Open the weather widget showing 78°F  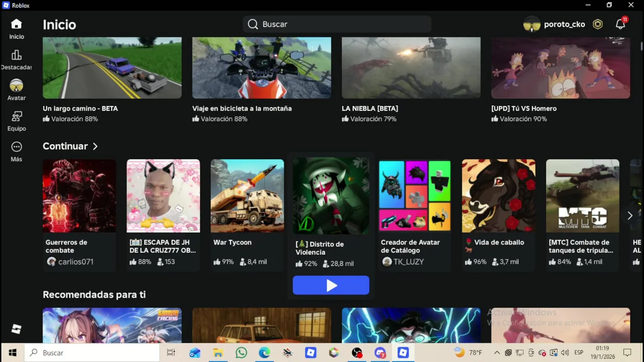pyautogui.click(x=468, y=352)
